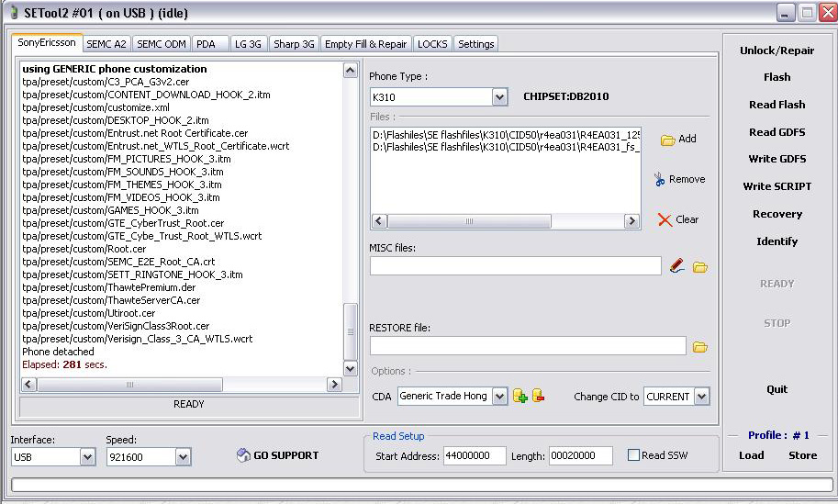
Task: Click the Files list scroll left arrow
Action: (379, 220)
